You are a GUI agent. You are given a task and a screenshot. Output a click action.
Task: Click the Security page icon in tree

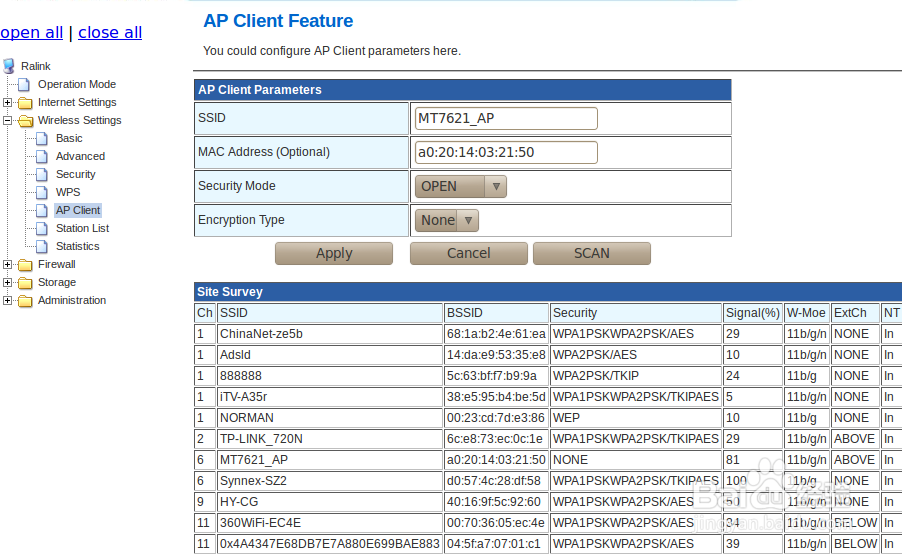(x=41, y=174)
